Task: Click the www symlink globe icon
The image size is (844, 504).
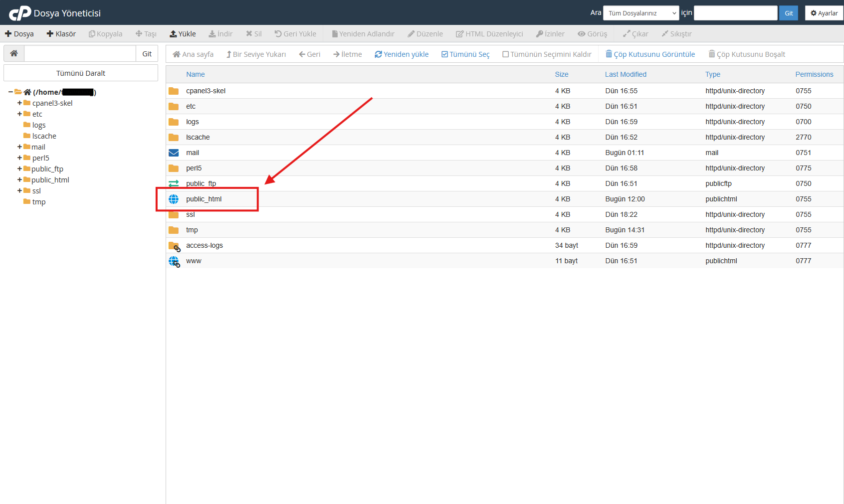Action: (x=174, y=261)
